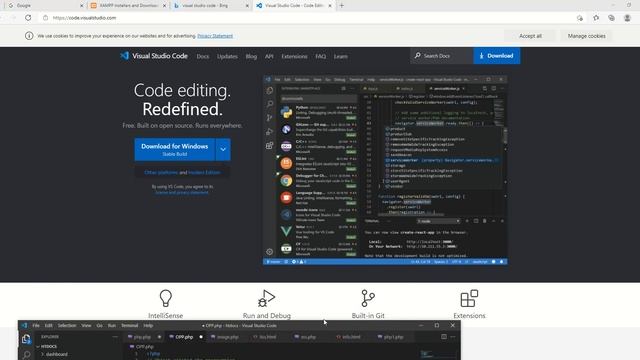640x360 pixels.
Task: Click the Download for Windows Stable Build button
Action: pyautogui.click(x=174, y=149)
